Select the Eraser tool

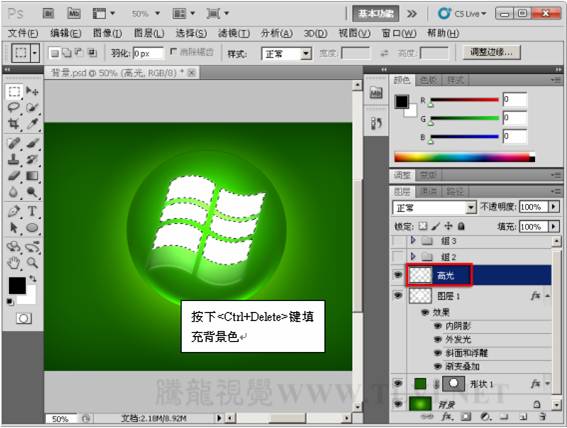[x=14, y=176]
